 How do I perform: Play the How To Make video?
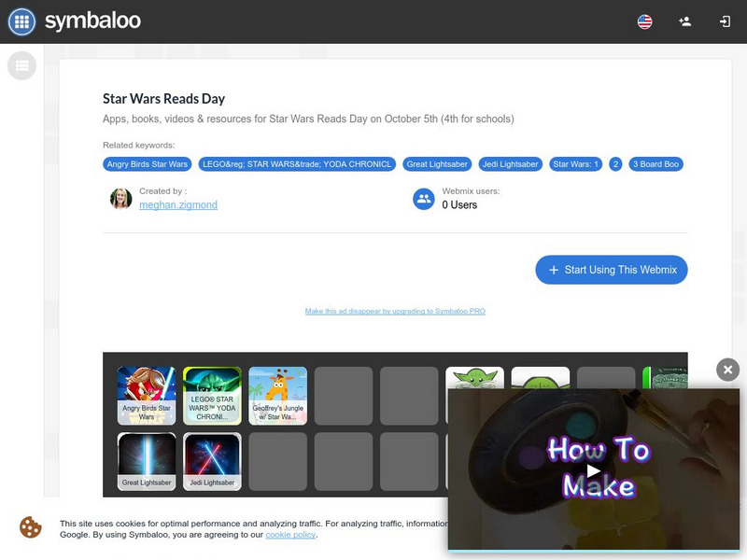pyautogui.click(x=593, y=470)
